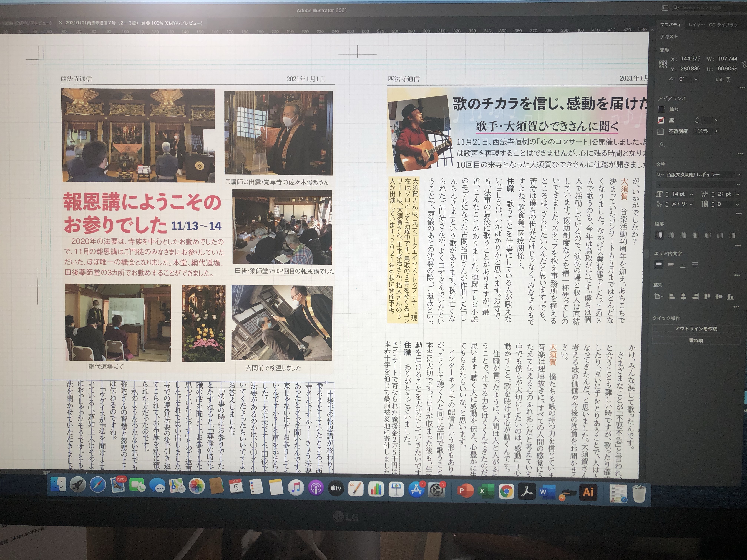
Task: Expand the font size 14 pt dropdown
Action: 691,194
